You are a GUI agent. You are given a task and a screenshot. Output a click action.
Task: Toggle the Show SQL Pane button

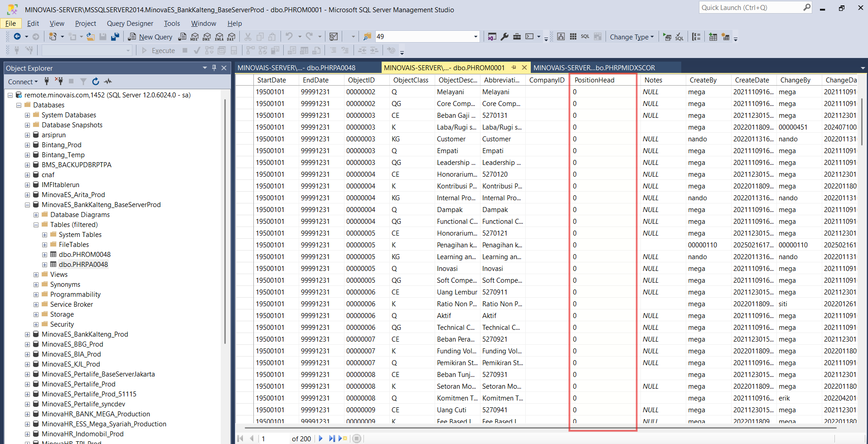click(x=585, y=37)
